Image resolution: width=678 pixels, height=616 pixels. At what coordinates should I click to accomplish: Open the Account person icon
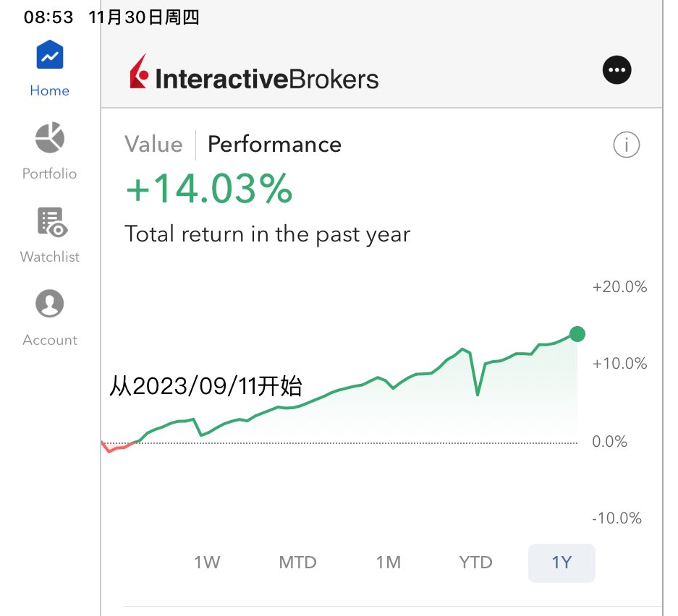coord(50,303)
